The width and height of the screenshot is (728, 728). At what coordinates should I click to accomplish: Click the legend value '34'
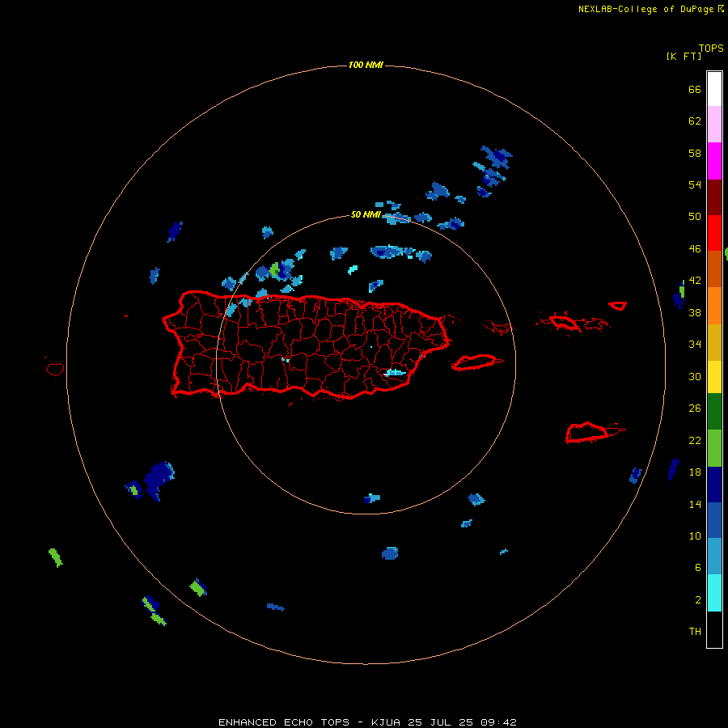pyautogui.click(x=695, y=344)
